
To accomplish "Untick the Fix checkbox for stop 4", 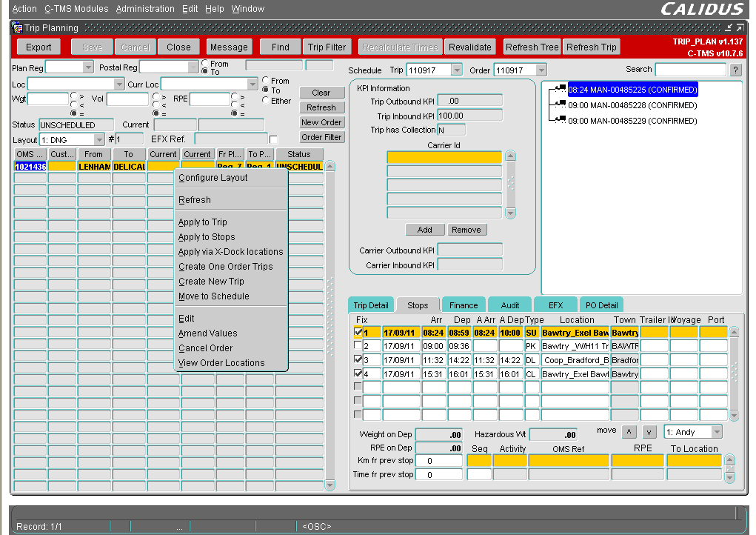I will [x=358, y=373].
